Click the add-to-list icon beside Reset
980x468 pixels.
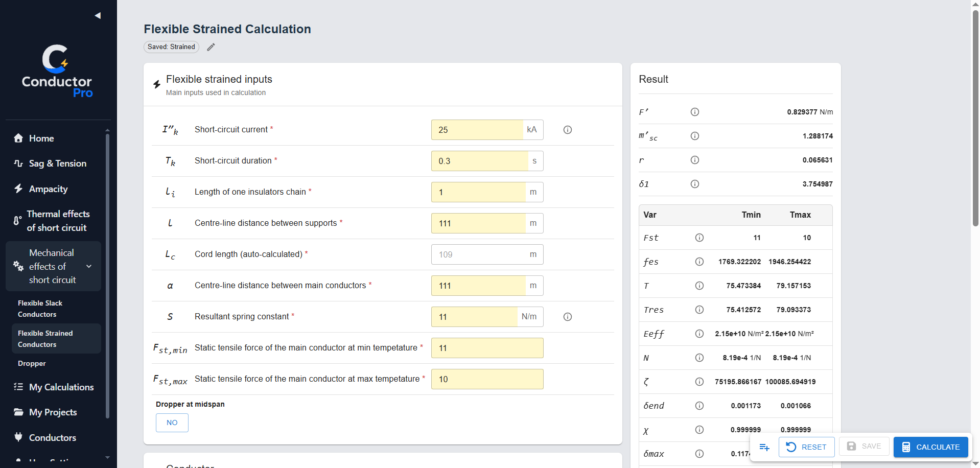(x=764, y=447)
